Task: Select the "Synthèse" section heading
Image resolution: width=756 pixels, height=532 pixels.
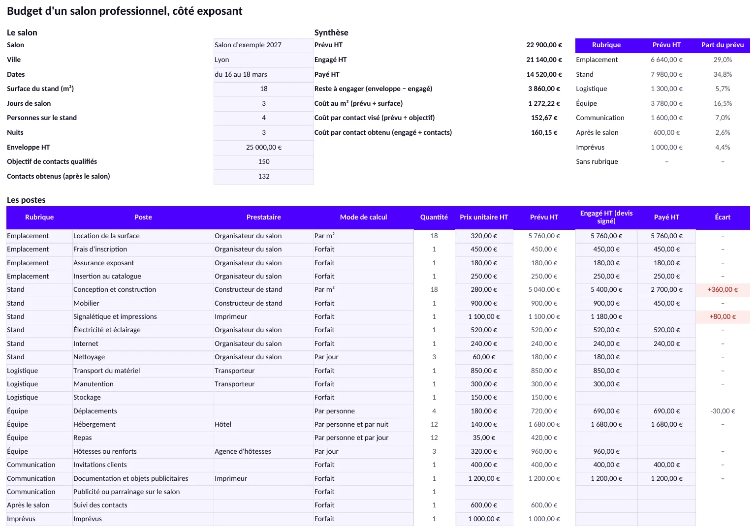Action: (x=331, y=32)
